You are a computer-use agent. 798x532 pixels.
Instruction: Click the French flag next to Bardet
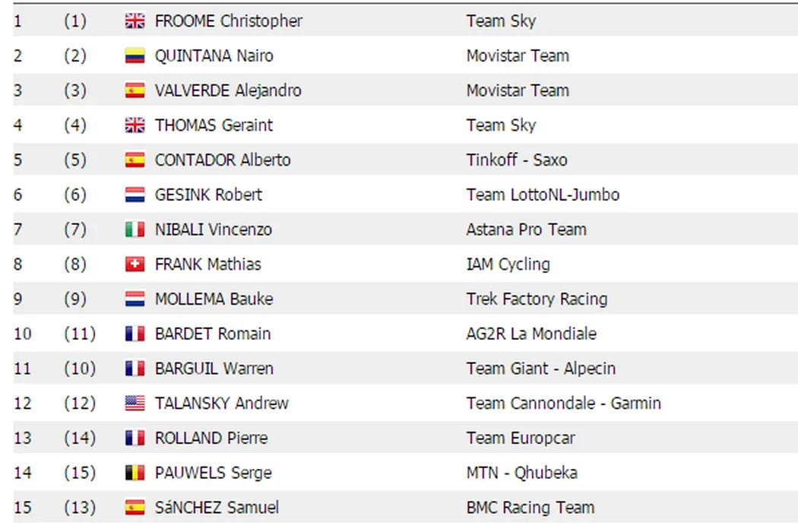[x=135, y=334]
